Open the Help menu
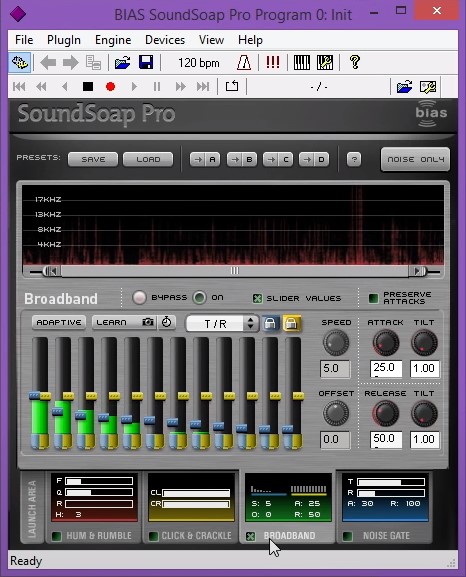 (x=250, y=40)
